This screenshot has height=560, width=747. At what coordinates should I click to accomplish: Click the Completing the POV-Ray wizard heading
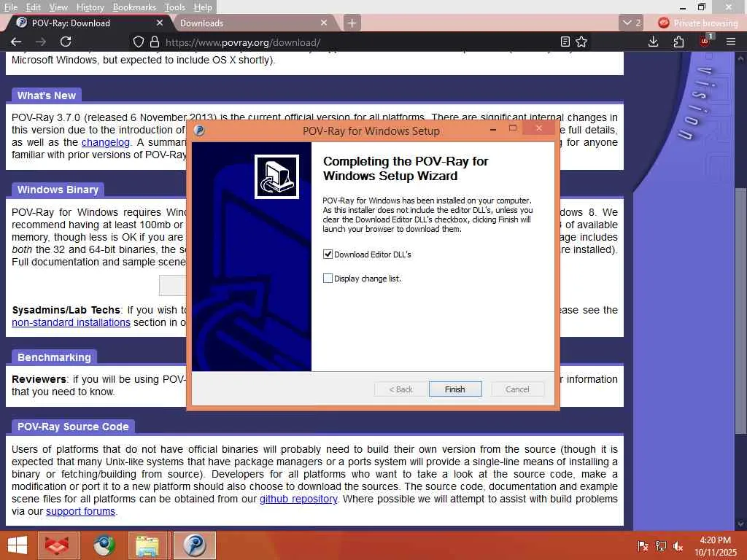(406, 168)
